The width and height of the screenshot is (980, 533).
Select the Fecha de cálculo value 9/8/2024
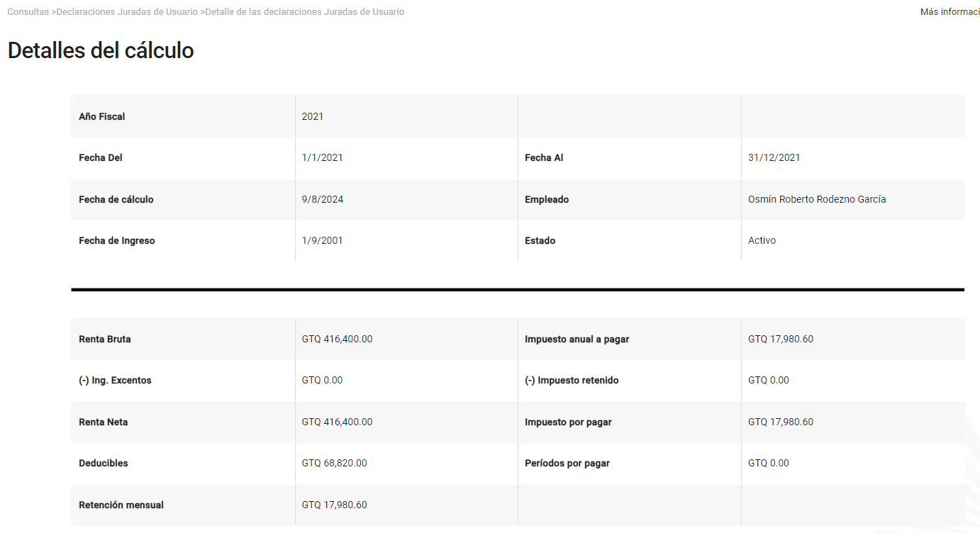pos(322,199)
